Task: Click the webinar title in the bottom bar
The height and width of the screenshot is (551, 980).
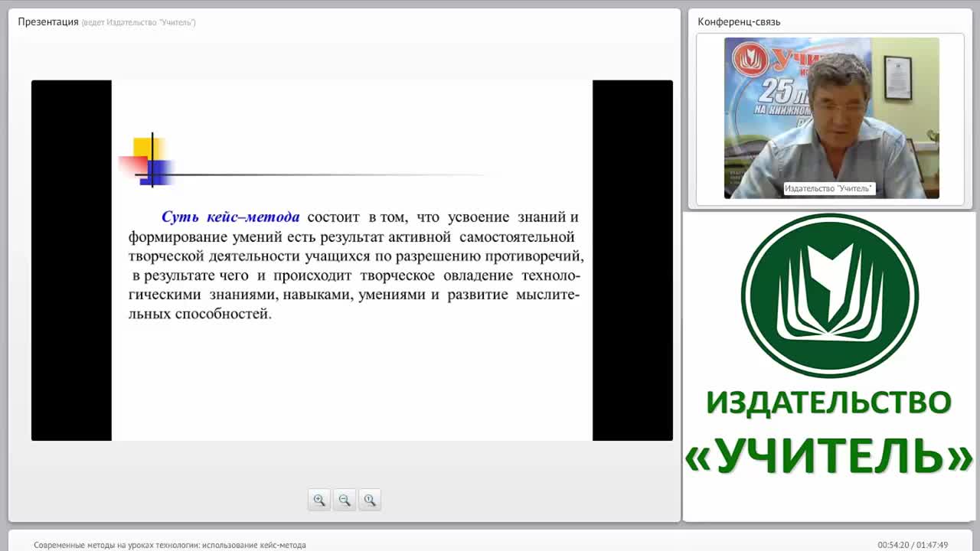Action: pos(170,545)
